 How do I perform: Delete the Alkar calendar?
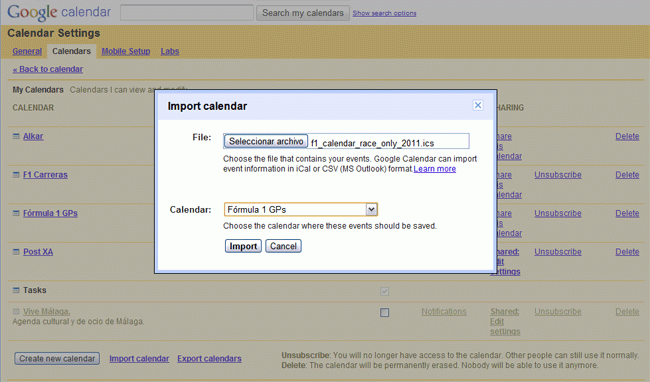click(627, 136)
